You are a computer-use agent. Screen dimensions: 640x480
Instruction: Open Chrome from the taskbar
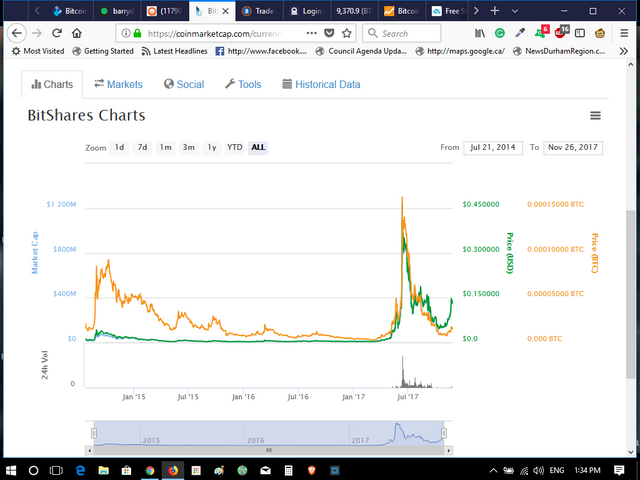click(x=150, y=470)
